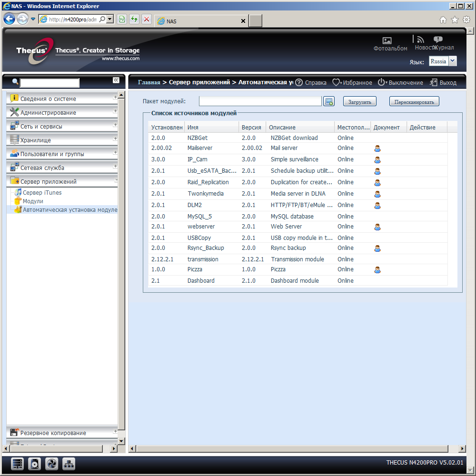Open network status icon in bottom bar

click(x=69, y=464)
